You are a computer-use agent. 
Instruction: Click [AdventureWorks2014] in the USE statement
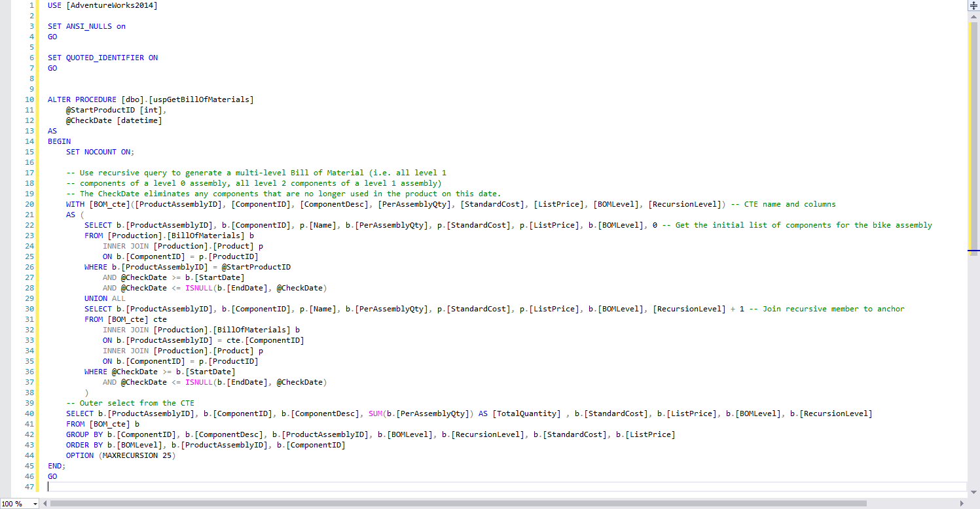(x=112, y=5)
